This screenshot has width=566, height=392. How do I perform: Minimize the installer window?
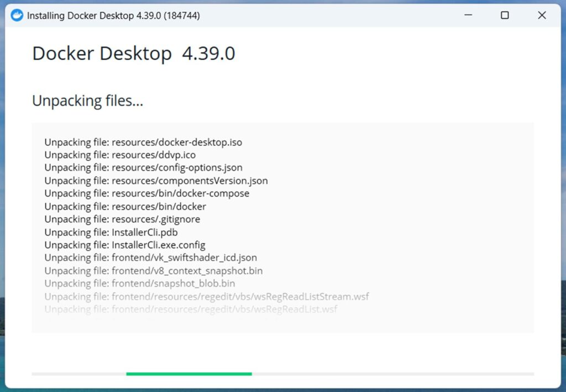[x=468, y=15]
